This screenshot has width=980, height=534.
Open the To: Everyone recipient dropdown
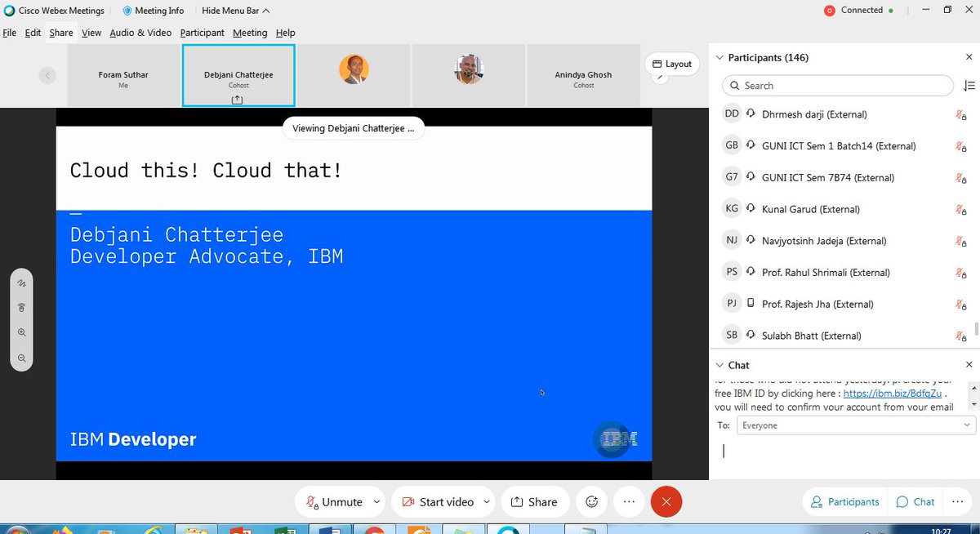click(x=856, y=425)
